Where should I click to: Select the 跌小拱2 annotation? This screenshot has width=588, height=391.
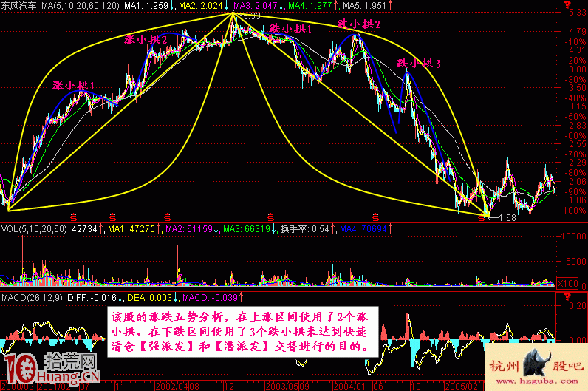pos(359,24)
